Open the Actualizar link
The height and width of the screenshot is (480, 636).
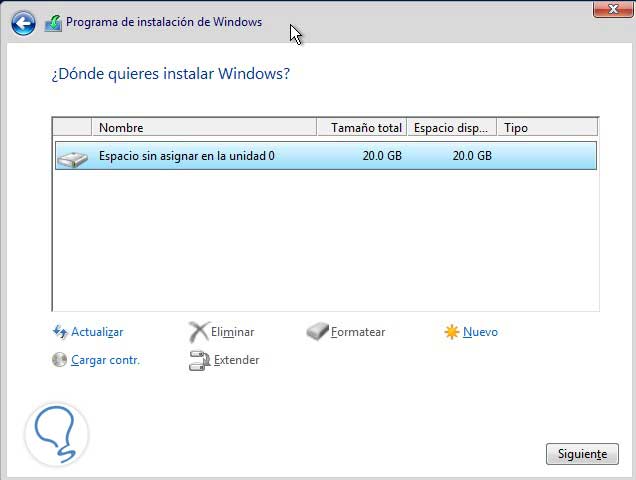coord(97,332)
